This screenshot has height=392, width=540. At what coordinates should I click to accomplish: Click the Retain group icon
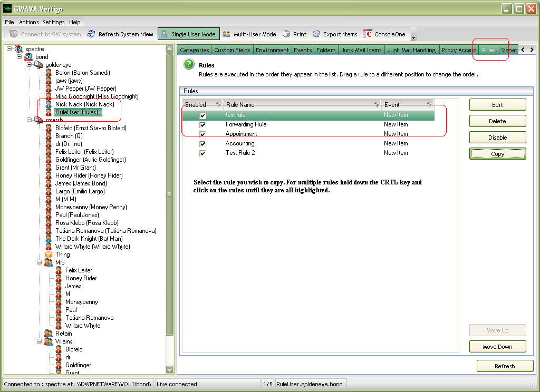point(49,334)
